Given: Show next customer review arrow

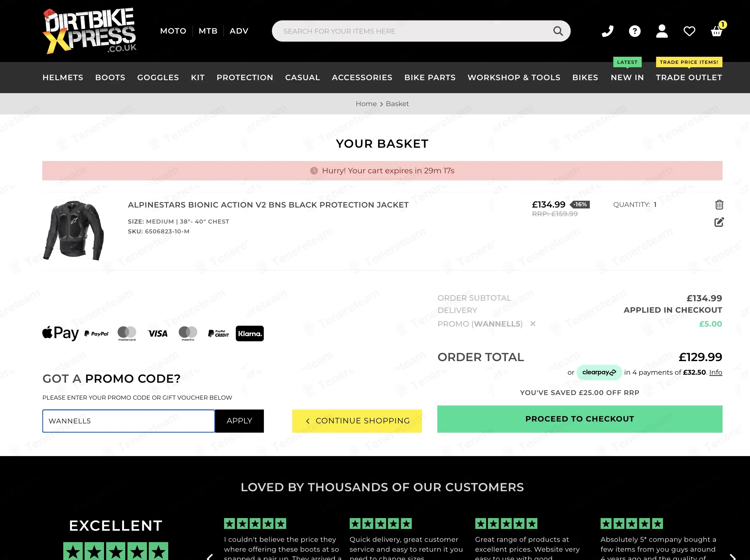Looking at the screenshot, I should click(732, 556).
